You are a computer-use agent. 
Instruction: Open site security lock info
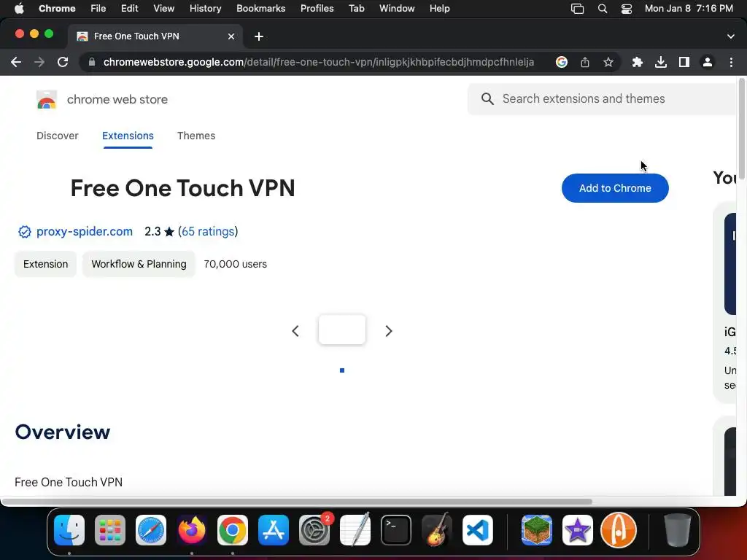[92, 62]
